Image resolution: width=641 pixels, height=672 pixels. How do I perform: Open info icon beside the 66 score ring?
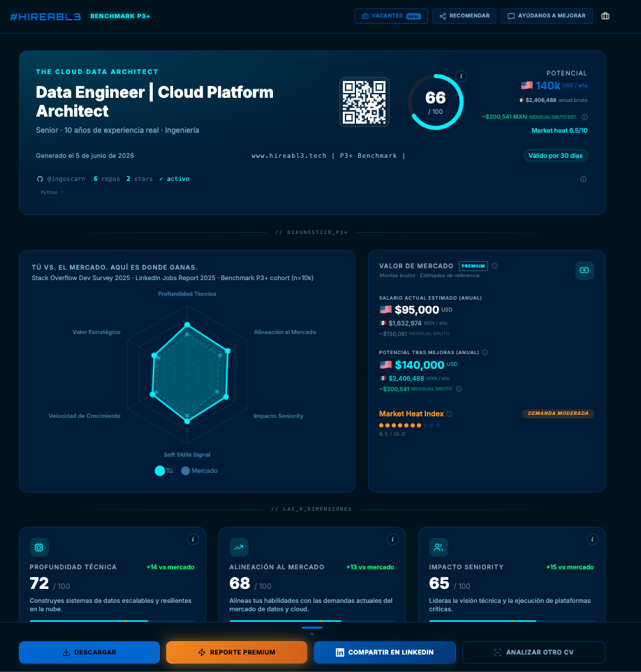pos(461,76)
